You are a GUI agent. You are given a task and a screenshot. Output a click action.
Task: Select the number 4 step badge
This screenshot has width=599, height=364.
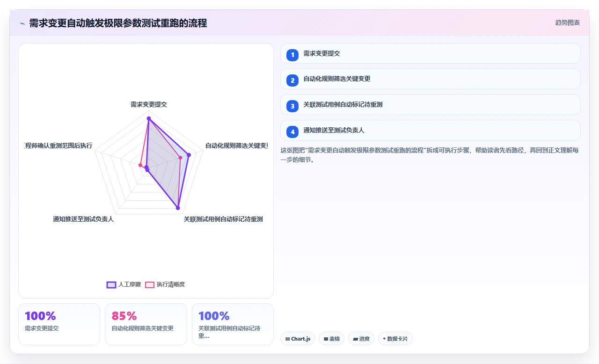pyautogui.click(x=292, y=131)
